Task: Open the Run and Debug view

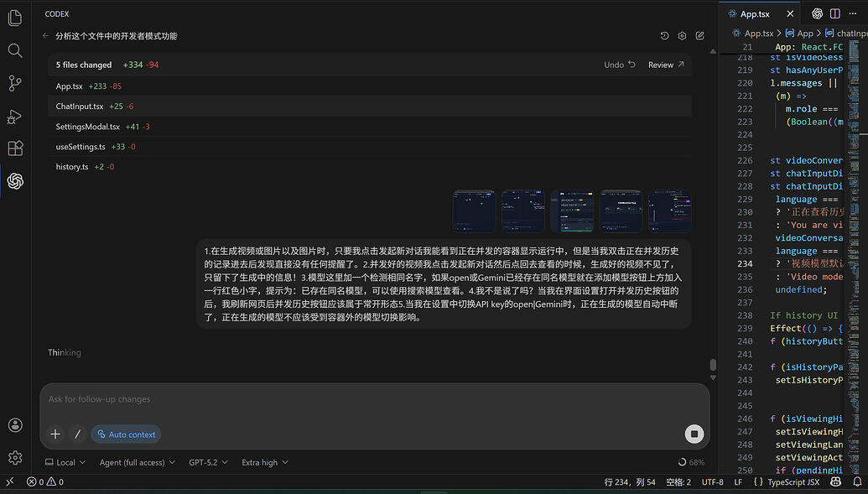Action: pos(15,116)
